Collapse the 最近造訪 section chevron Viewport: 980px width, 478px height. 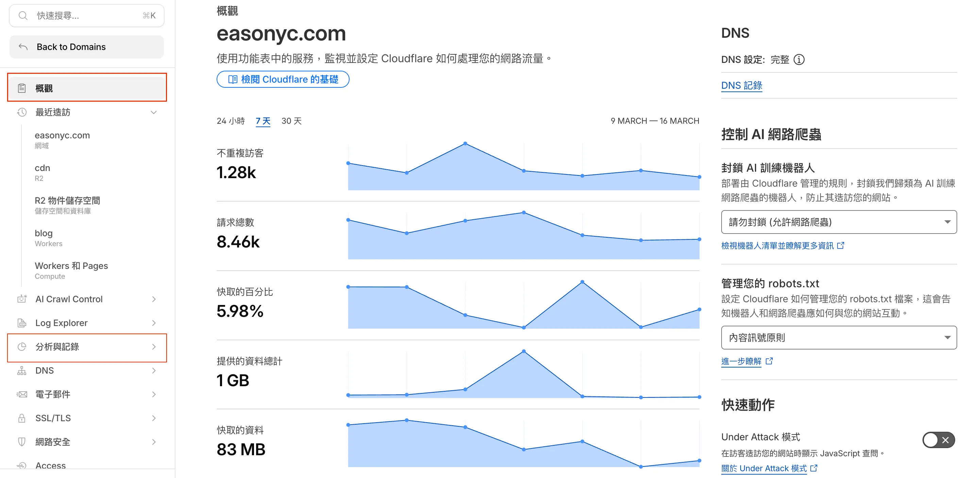point(154,112)
